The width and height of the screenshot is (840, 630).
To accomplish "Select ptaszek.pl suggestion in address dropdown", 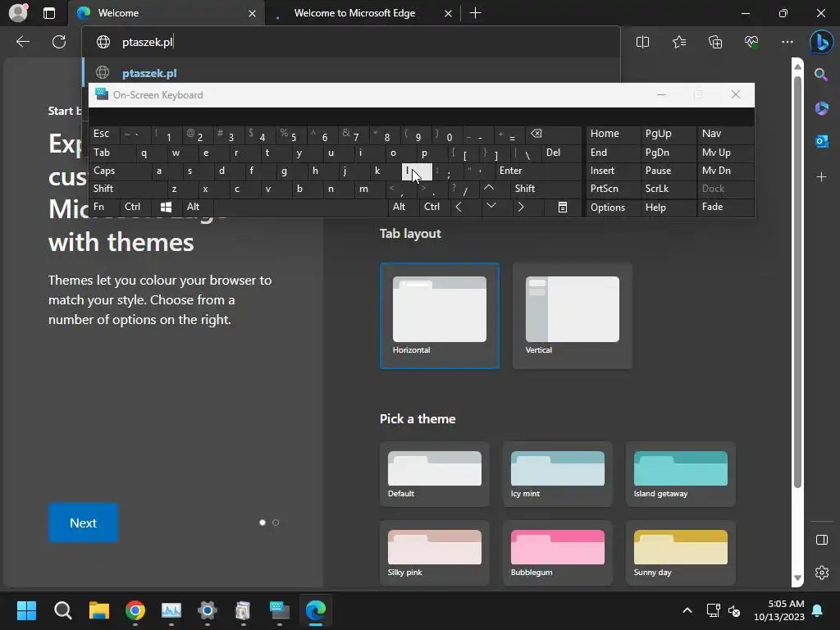I will (x=351, y=72).
